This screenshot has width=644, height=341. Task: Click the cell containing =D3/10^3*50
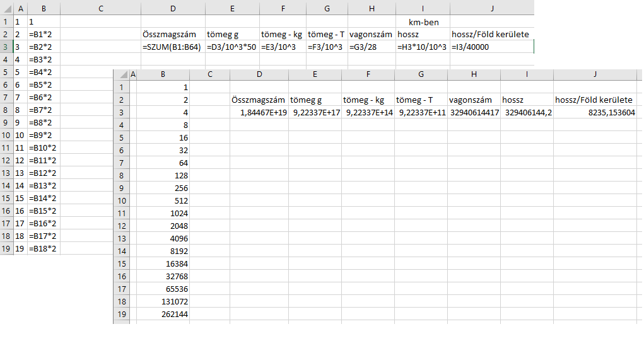pos(231,47)
